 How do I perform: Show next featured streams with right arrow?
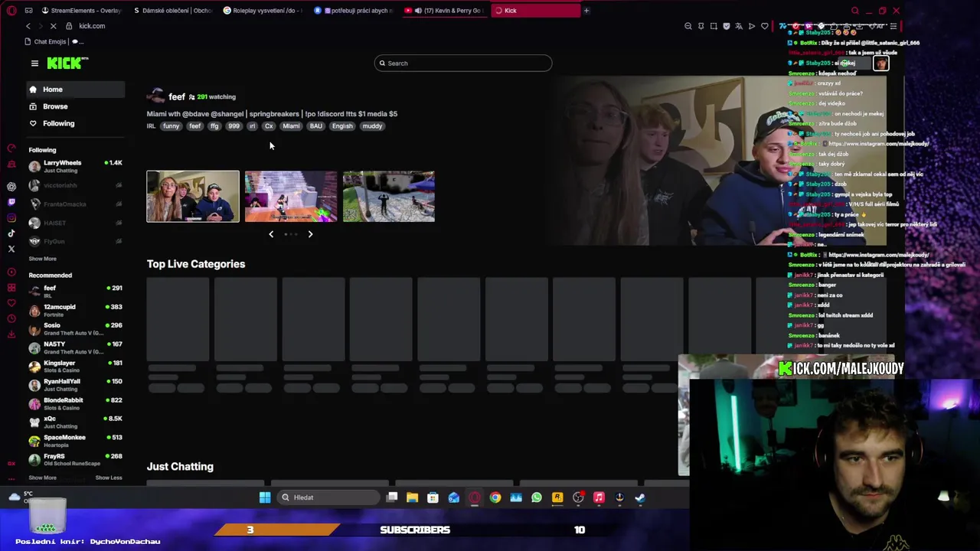(310, 234)
